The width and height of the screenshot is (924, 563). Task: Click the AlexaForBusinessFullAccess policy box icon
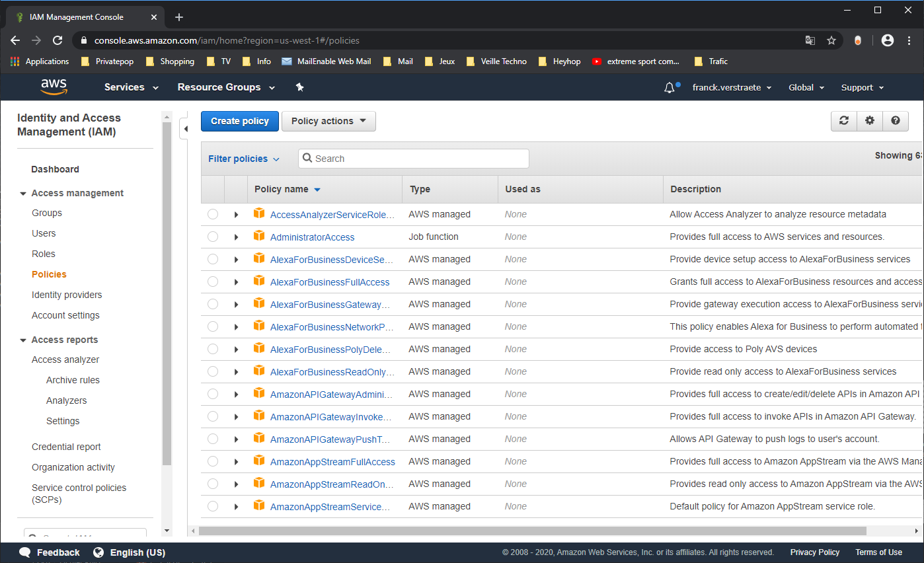(x=259, y=281)
